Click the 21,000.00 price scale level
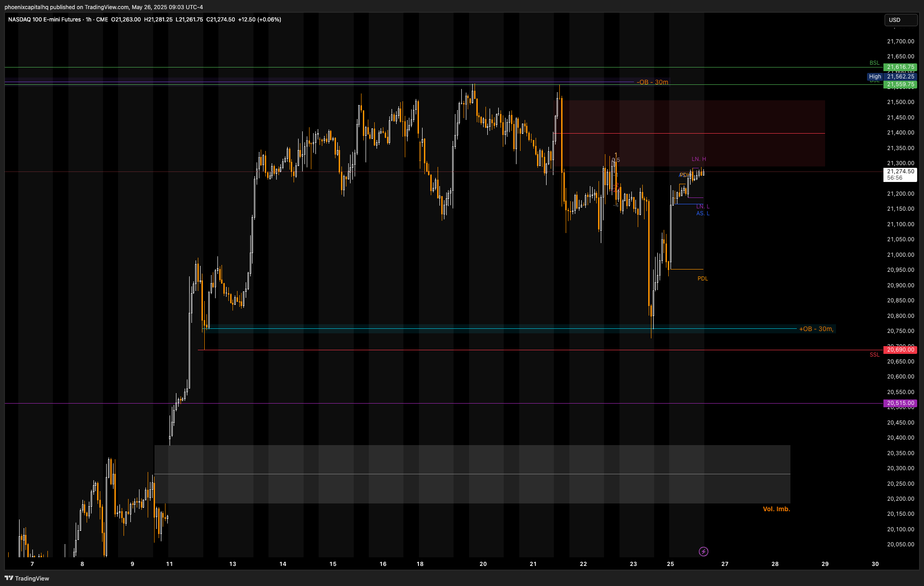The image size is (924, 586). (x=900, y=254)
